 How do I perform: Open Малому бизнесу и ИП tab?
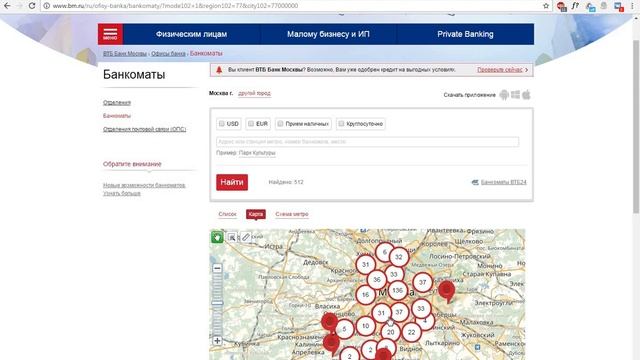[x=328, y=34]
